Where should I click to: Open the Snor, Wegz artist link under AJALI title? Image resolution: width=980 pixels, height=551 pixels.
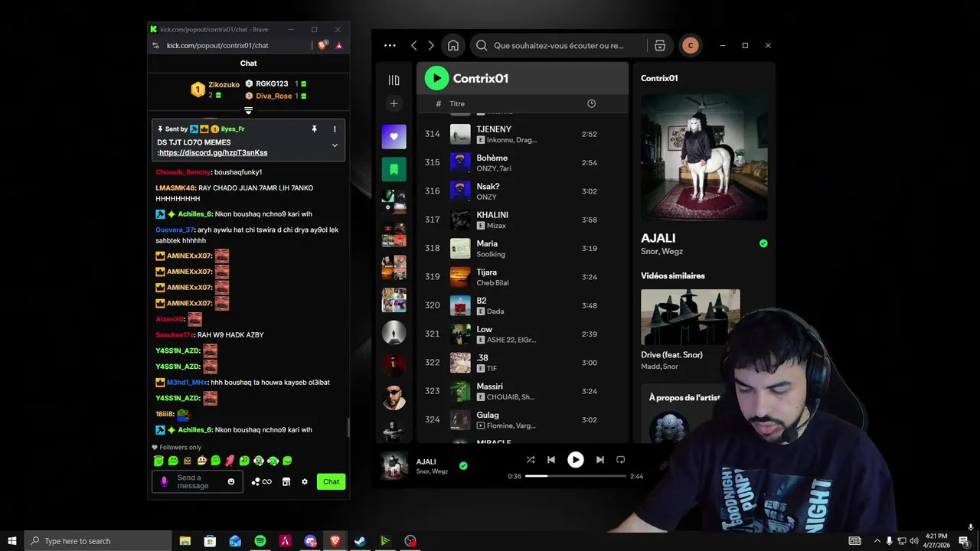661,252
